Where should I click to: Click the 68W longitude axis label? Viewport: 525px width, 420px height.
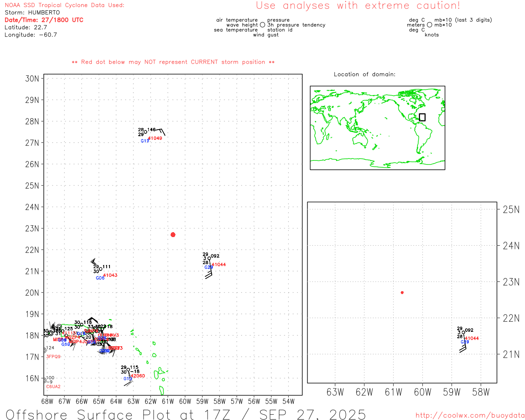[47, 402]
